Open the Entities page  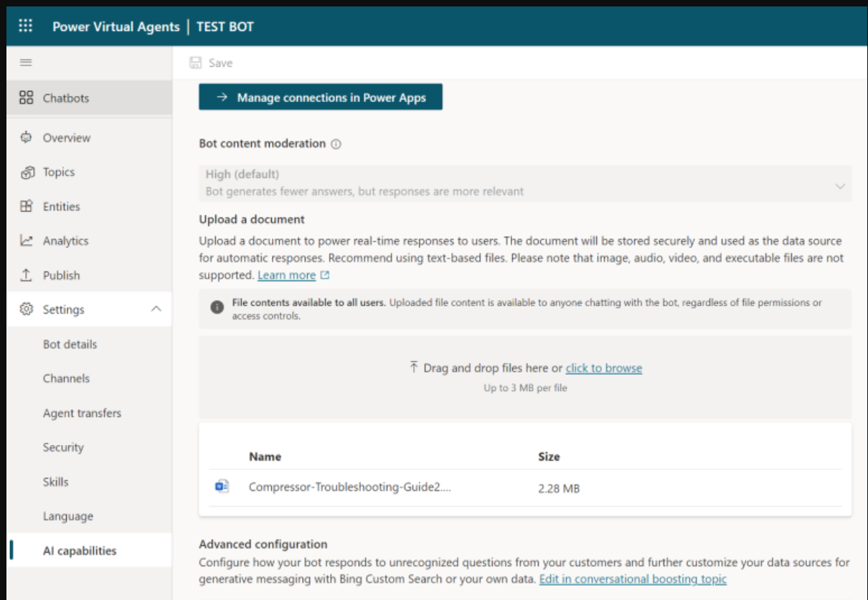click(x=90, y=206)
